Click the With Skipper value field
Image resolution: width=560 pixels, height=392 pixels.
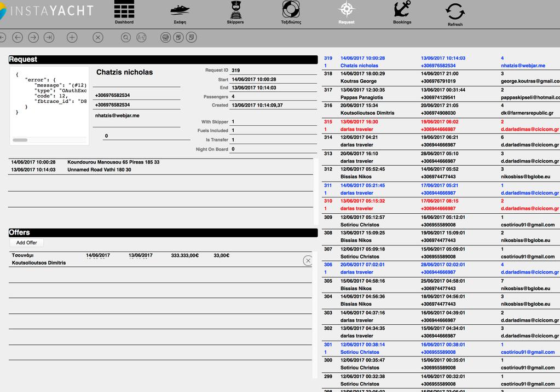[x=273, y=121]
